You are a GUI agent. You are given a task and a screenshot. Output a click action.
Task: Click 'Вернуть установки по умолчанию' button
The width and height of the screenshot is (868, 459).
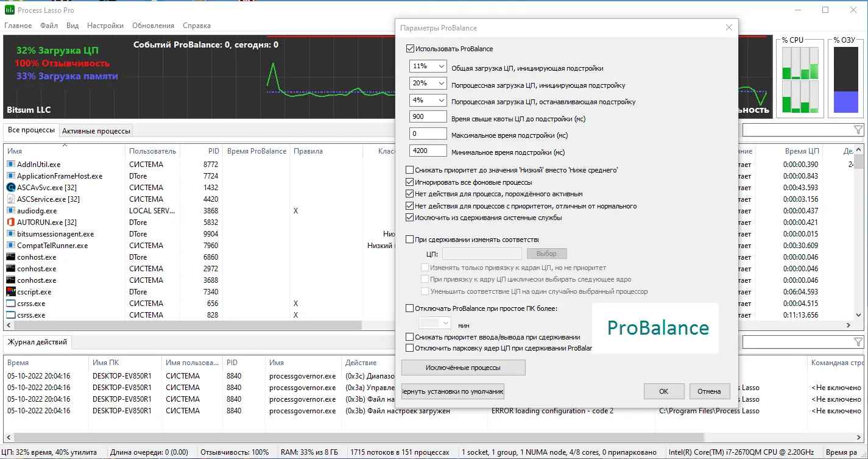click(453, 391)
